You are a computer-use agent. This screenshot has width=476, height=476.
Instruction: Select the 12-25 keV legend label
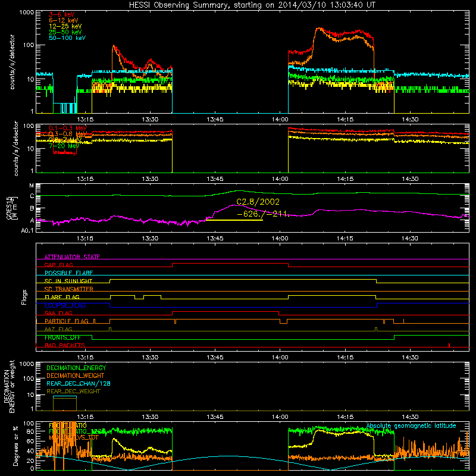tap(65, 26)
